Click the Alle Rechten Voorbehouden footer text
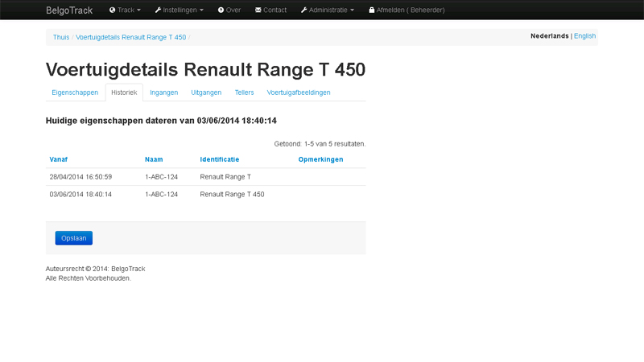The width and height of the screenshot is (644, 362). [x=89, y=278]
